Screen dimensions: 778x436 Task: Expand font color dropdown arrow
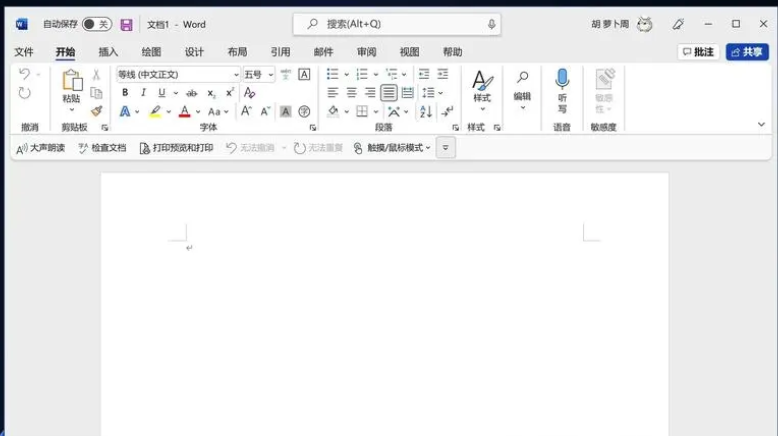click(x=198, y=112)
